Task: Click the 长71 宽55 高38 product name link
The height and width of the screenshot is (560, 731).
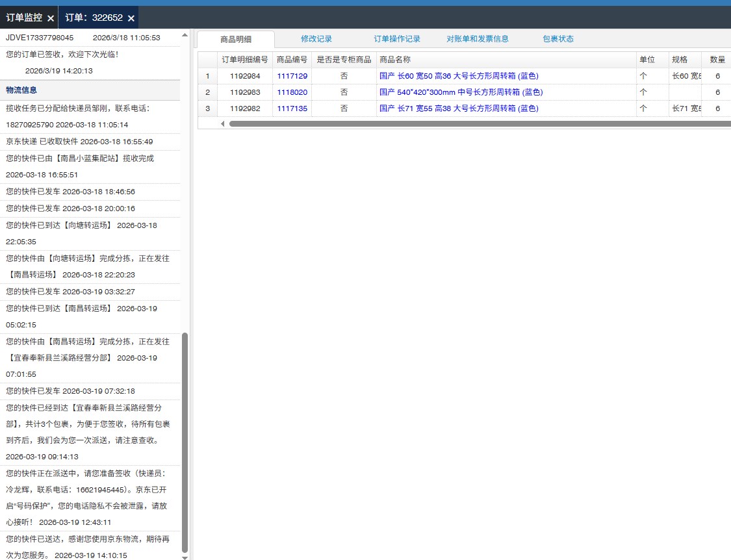Action: coord(459,108)
